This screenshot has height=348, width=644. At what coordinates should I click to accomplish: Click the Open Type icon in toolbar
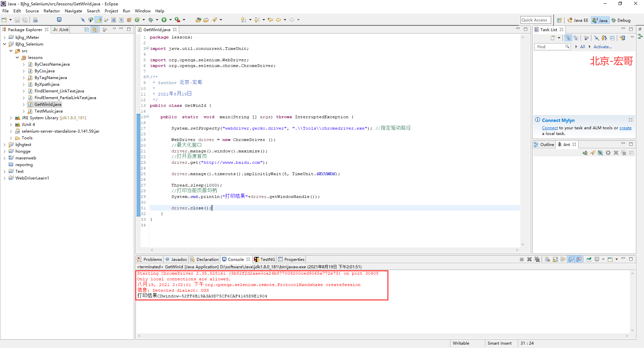199,20
